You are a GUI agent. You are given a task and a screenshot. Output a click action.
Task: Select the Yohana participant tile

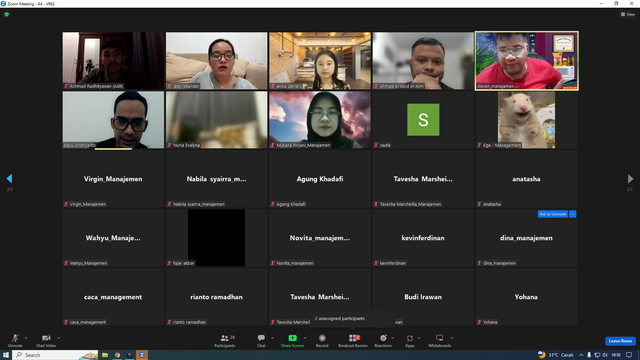[527, 297]
